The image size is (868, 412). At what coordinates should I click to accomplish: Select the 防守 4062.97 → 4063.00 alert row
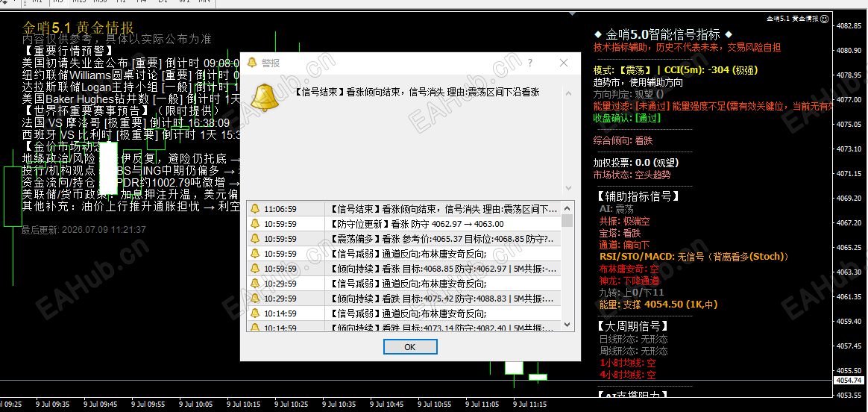pos(403,224)
